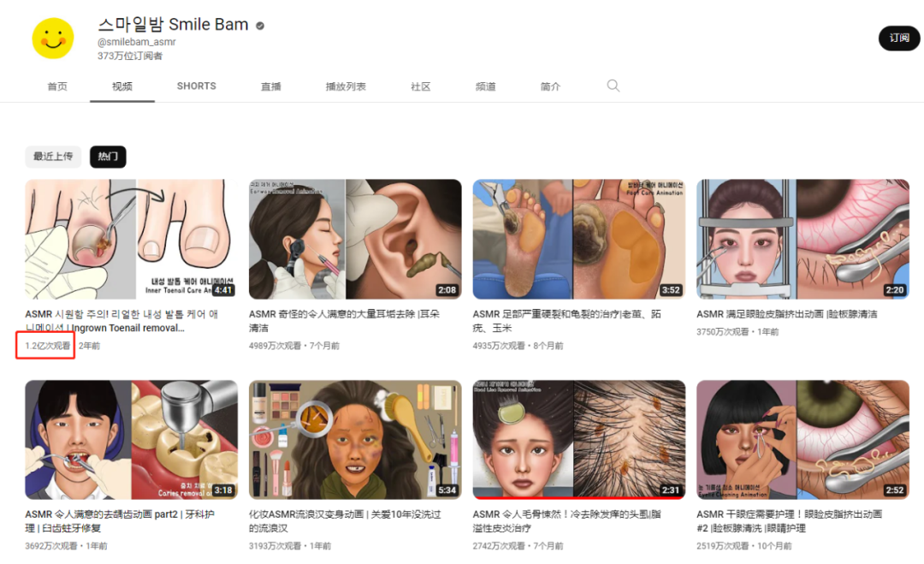Go to the 播放列表 tab
924x564 pixels.
click(x=346, y=86)
